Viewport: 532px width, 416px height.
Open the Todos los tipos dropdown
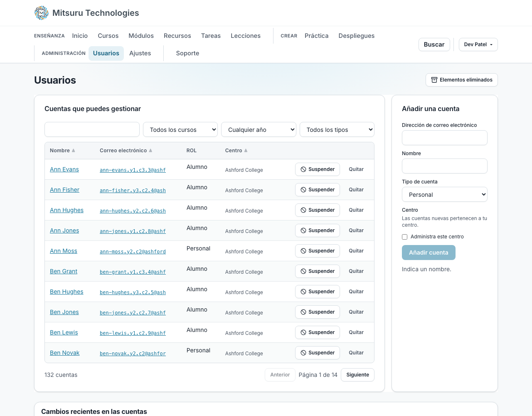(337, 130)
